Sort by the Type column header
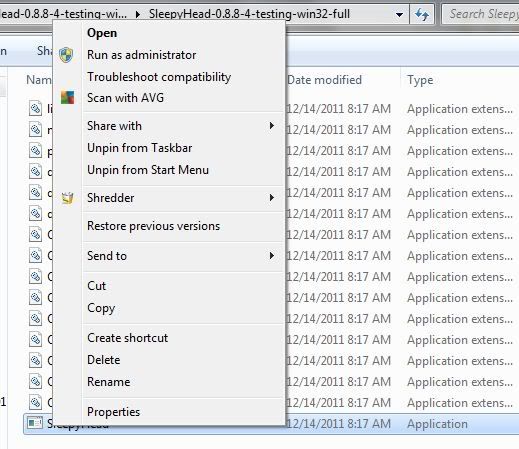The image size is (519, 449). [420, 80]
